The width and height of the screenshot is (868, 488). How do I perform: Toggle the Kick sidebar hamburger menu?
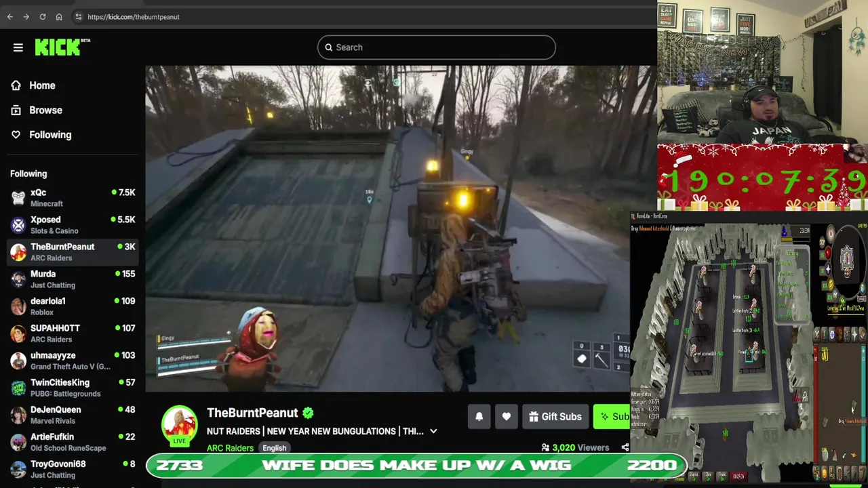tap(18, 47)
